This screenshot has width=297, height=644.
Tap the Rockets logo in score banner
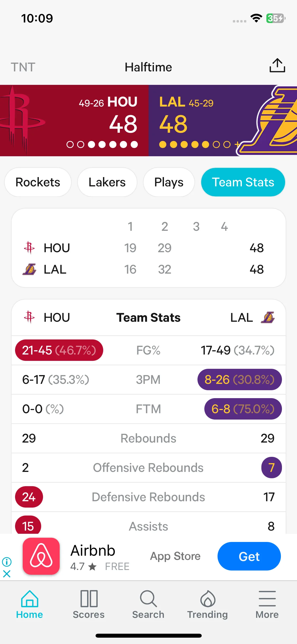pyautogui.click(x=22, y=121)
